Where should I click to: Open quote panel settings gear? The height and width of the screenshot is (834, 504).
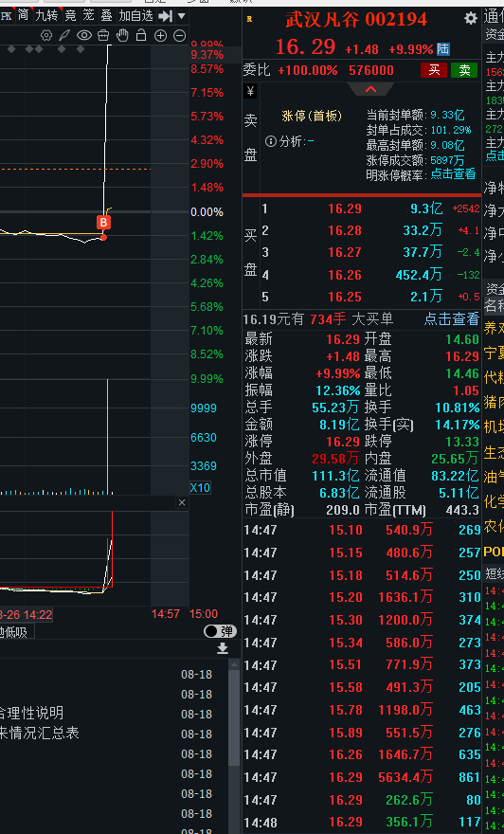tap(471, 19)
